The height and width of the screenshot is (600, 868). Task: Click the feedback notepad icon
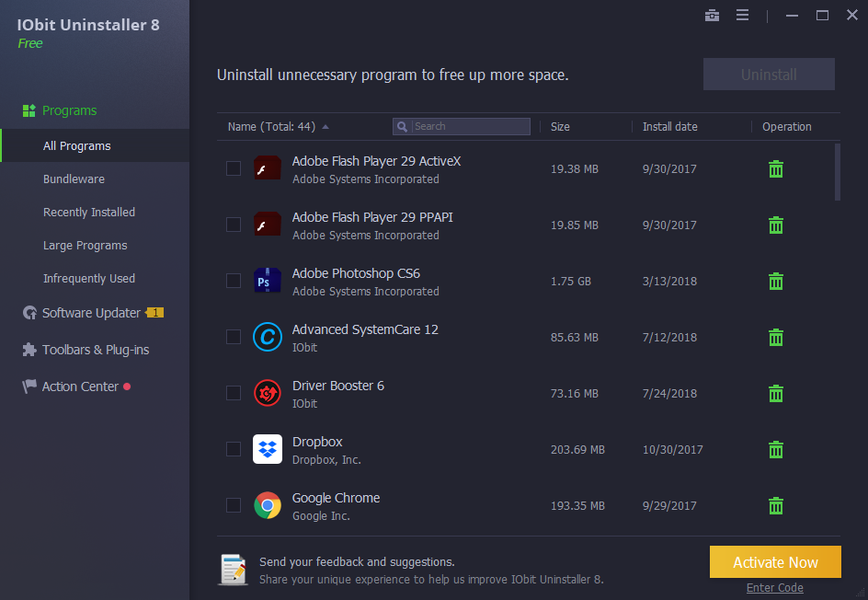click(233, 569)
